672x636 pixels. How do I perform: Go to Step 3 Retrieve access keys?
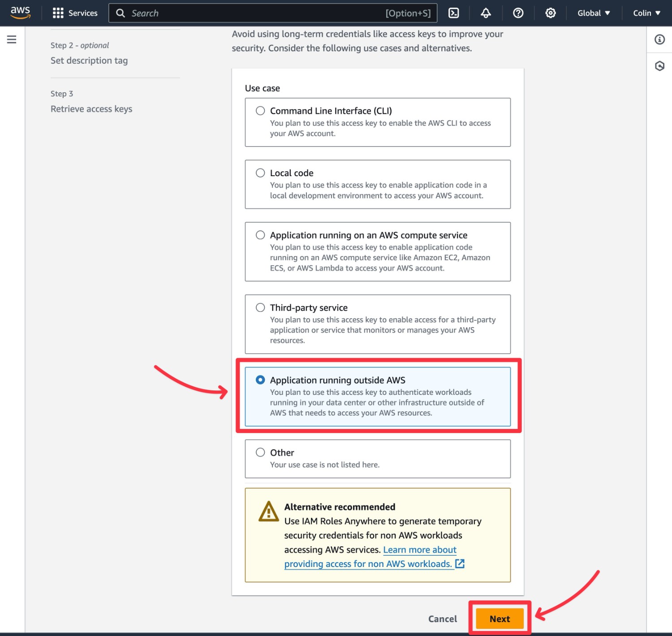pyautogui.click(x=91, y=109)
